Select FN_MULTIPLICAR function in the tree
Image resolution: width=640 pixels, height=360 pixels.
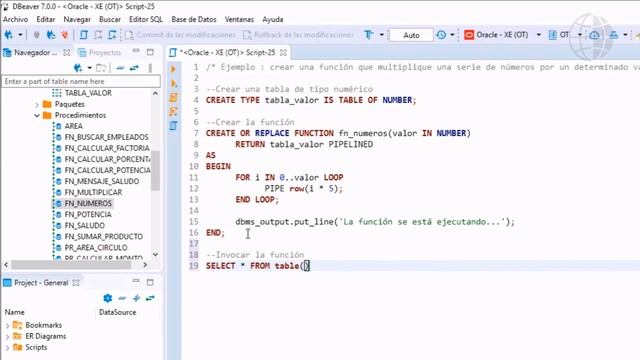[93, 192]
